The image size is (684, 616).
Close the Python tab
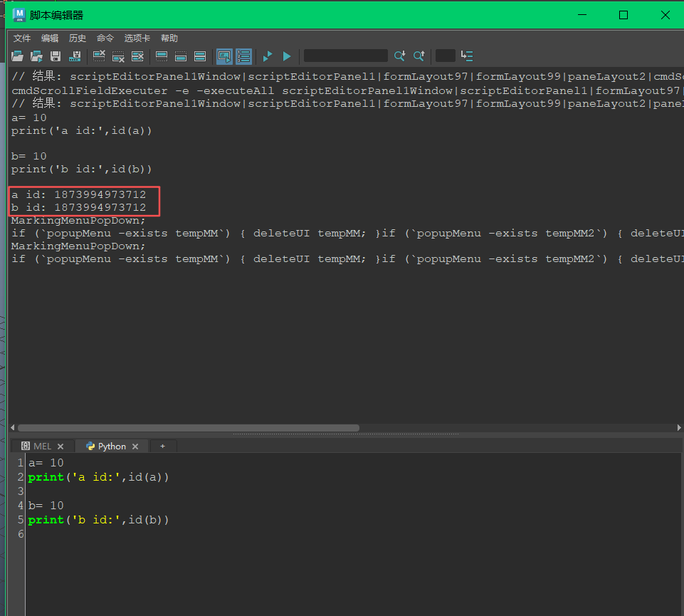135,447
